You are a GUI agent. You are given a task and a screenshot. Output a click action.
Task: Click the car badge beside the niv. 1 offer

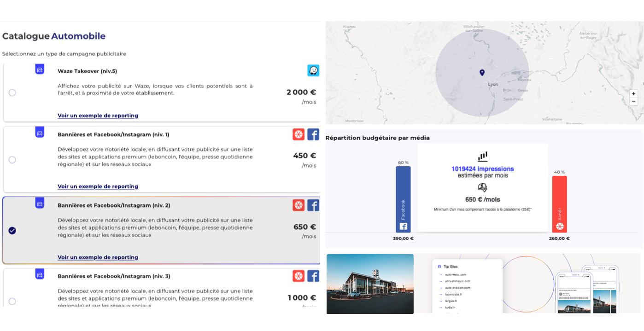(40, 132)
